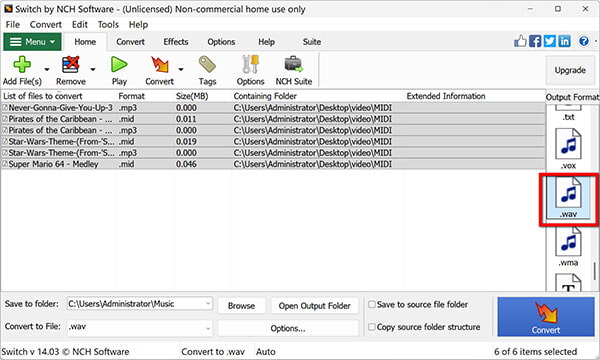
Task: Select the Never-Gonna-Give-You-Up-3 file name
Action: 60,108
